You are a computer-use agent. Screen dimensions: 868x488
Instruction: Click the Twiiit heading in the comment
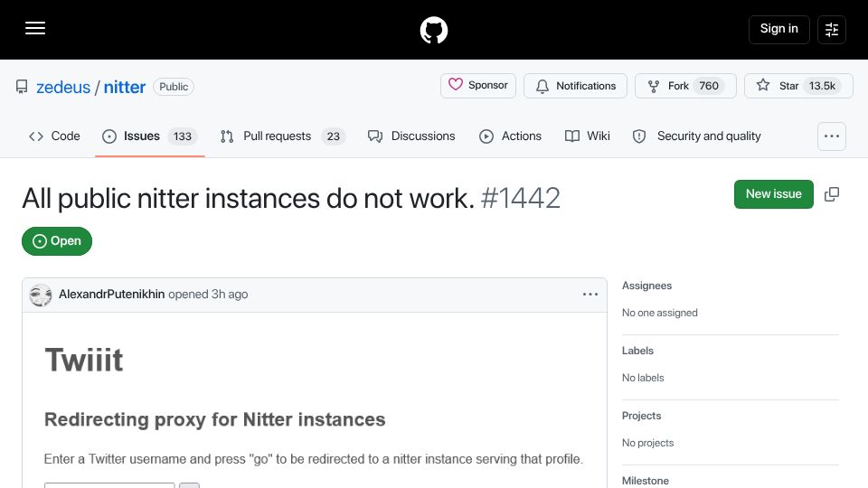(x=83, y=361)
